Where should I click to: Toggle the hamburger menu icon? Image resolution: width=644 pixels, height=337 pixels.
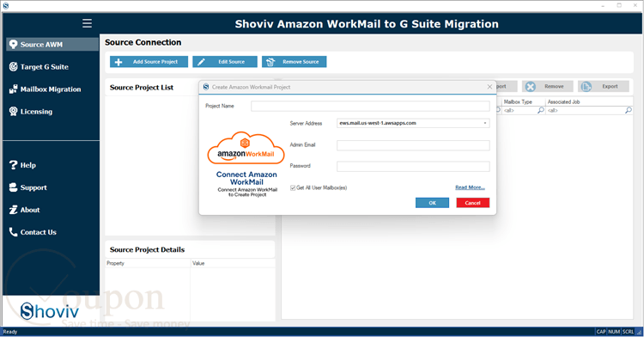(x=87, y=23)
